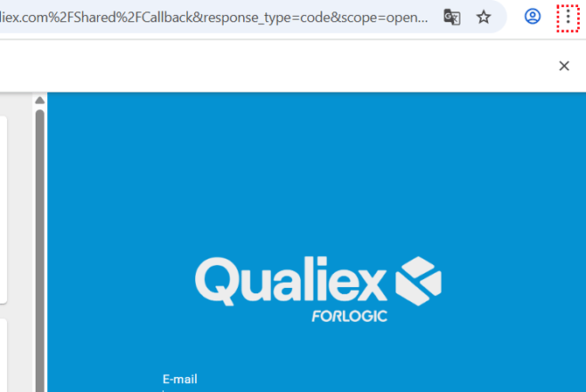Click the Qualiex wordmark logo
This screenshot has height=392, width=586.
(290, 281)
